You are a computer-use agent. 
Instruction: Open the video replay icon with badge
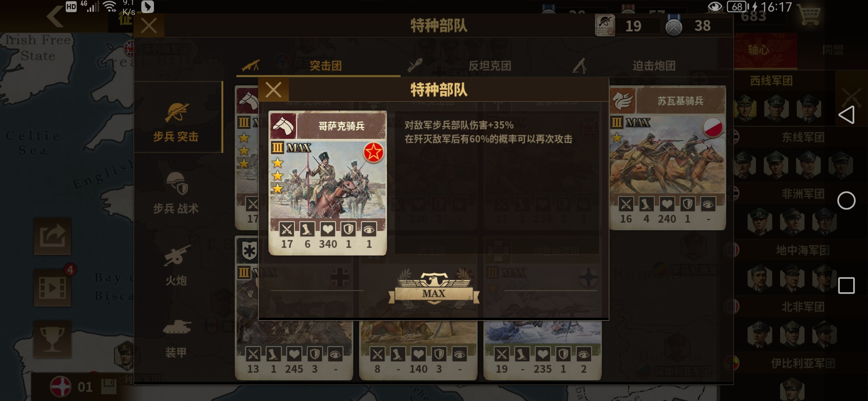tap(52, 287)
